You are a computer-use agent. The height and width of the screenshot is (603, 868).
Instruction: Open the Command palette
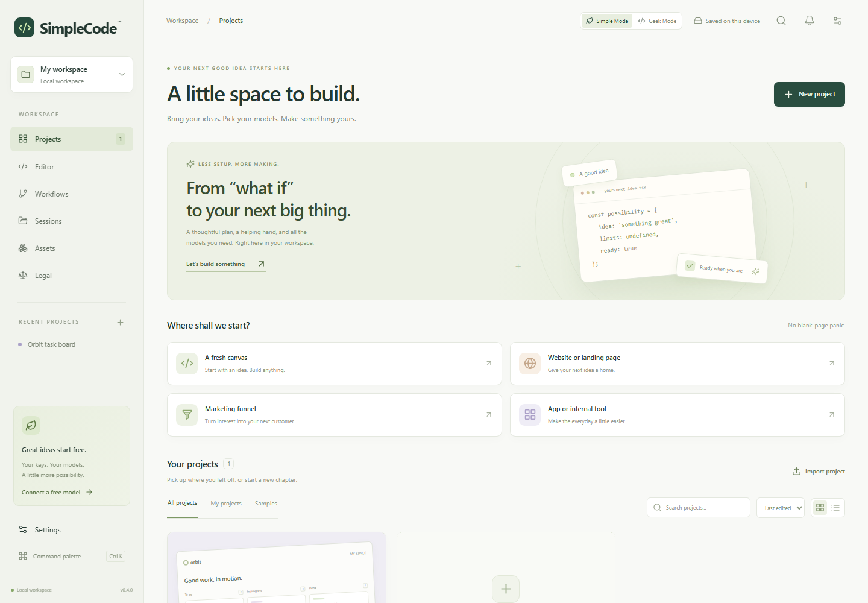coord(72,557)
